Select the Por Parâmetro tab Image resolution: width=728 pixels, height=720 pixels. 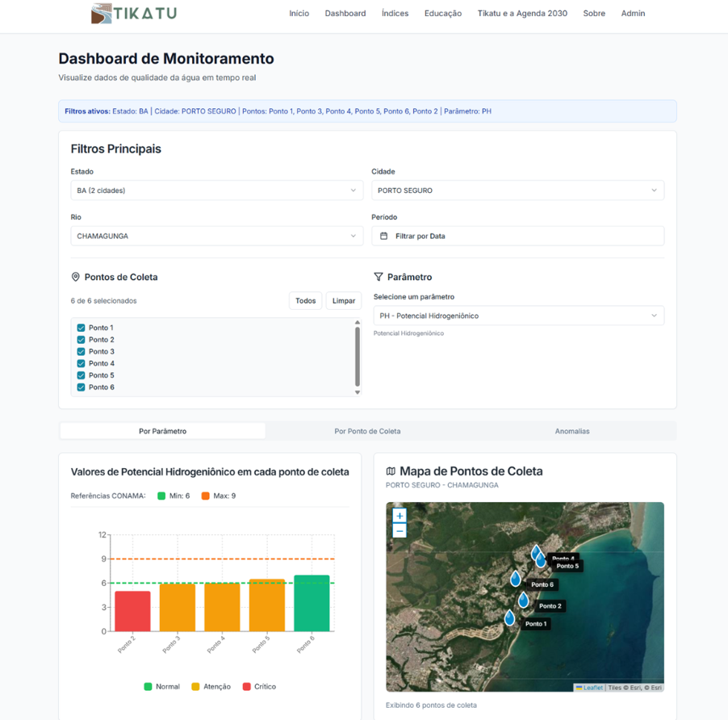tap(162, 431)
